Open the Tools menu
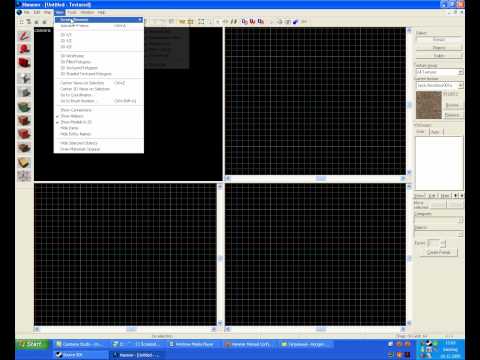Screen dimensions: 480x360 point(72,12)
